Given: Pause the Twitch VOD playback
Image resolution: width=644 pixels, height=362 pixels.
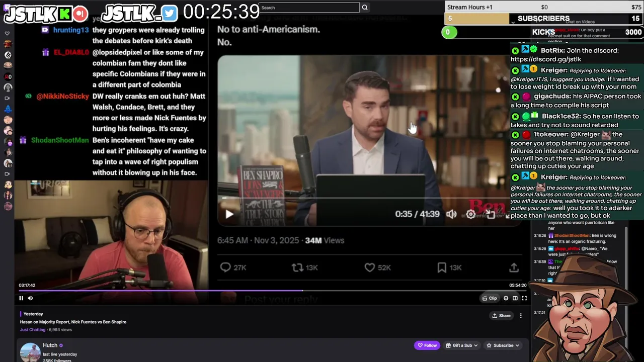Looking at the screenshot, I should 21,298.
